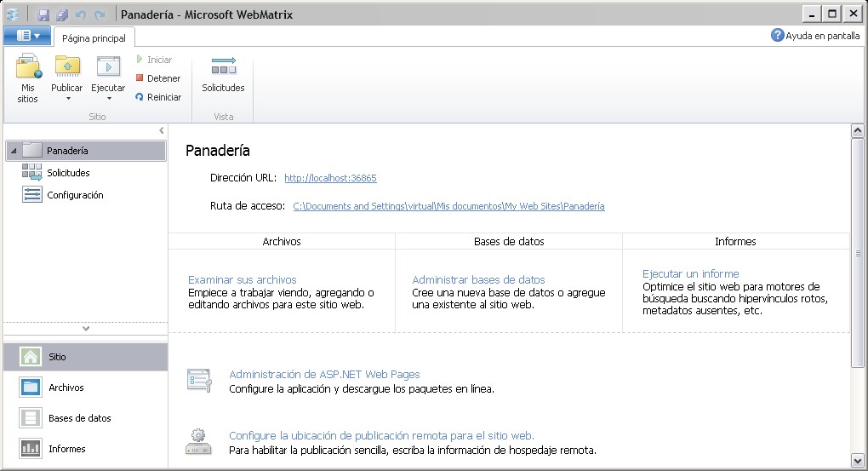Viewport: 868px width, 471px height.
Task: Open the Solicitudes view in ribbon
Action: [x=223, y=74]
